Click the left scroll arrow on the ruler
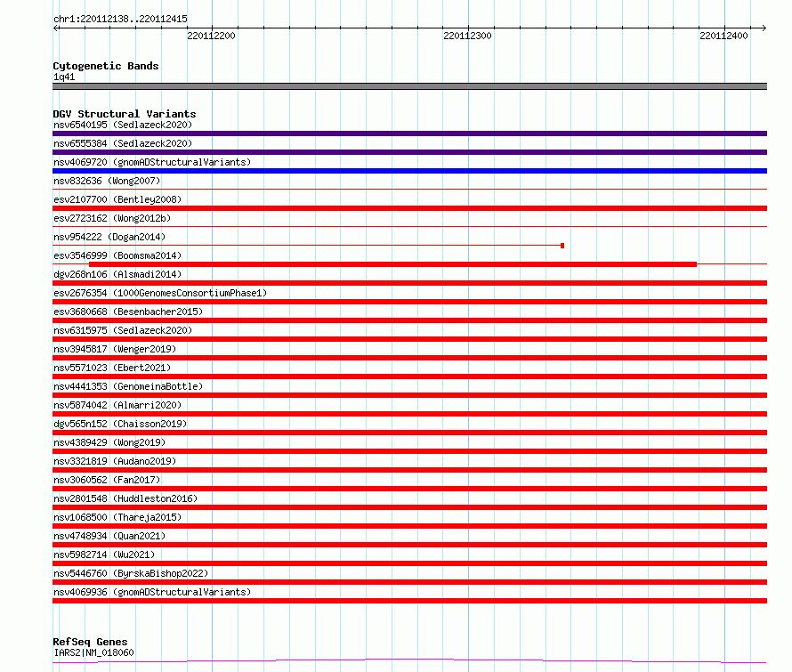The height and width of the screenshot is (672, 792). [56, 28]
